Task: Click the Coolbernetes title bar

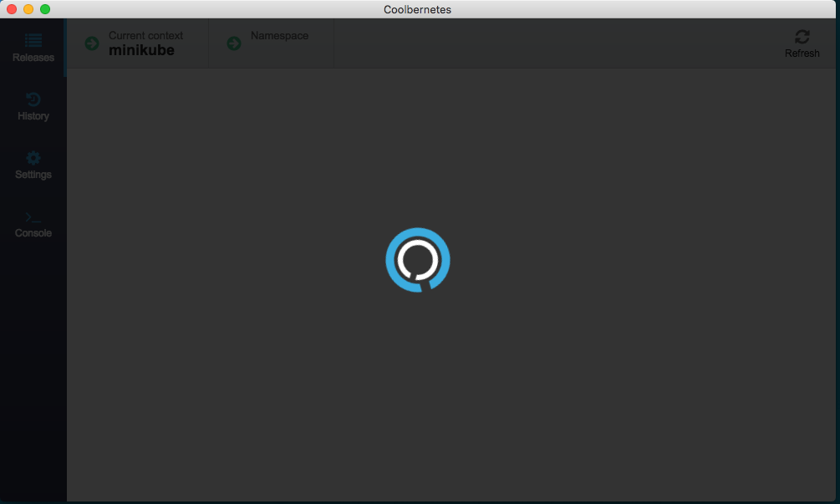Action: [420, 9]
